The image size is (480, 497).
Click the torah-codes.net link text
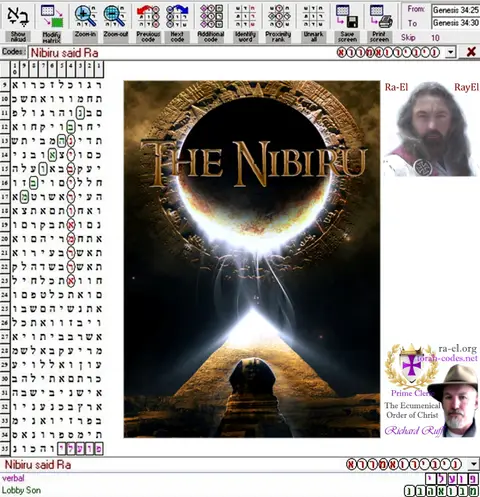[x=448, y=358]
